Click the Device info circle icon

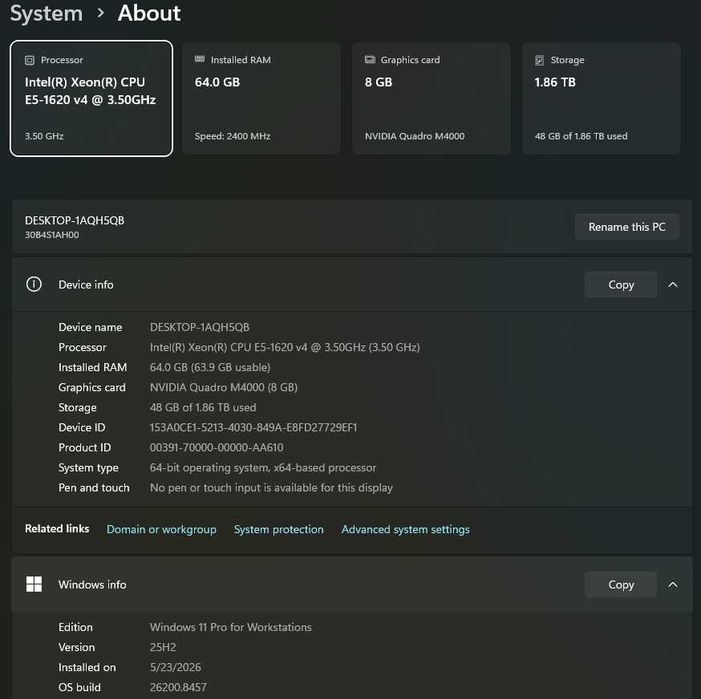coord(34,284)
